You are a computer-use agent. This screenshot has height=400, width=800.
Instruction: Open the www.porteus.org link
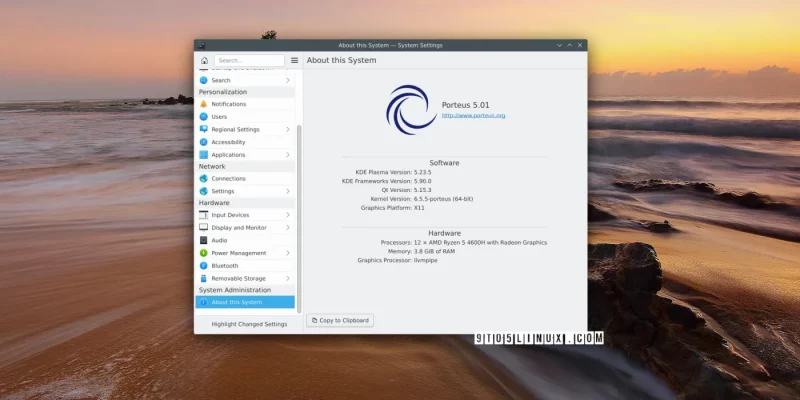(473, 115)
